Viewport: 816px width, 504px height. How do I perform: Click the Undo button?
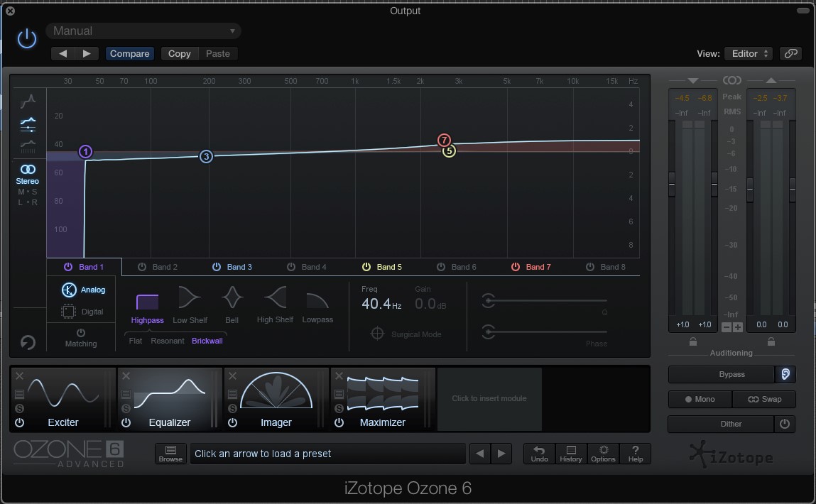tap(539, 454)
